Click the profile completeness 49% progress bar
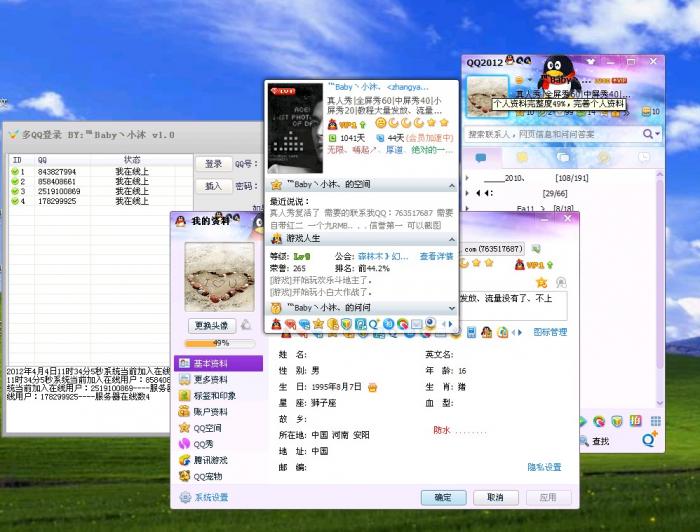 (x=220, y=343)
